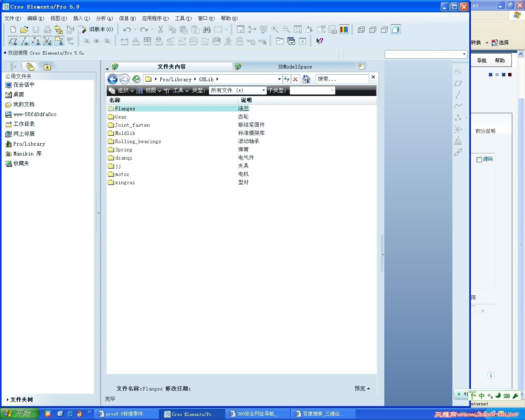The height and width of the screenshot is (420, 525).
Task: Undo the last action with the undo arrow
Action: click(x=127, y=30)
